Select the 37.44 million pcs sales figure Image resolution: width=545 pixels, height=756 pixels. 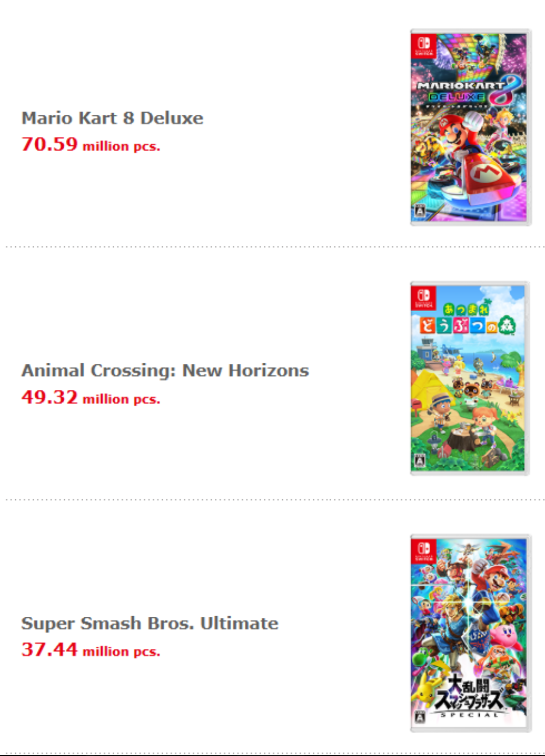[90, 650]
